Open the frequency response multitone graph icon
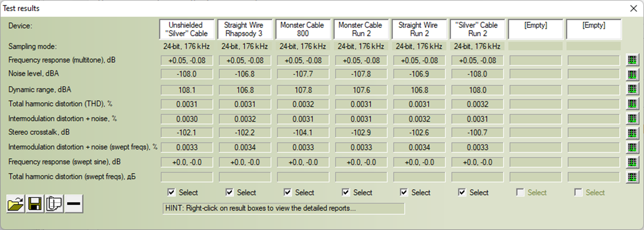This screenshot has height=230, width=644. click(632, 61)
